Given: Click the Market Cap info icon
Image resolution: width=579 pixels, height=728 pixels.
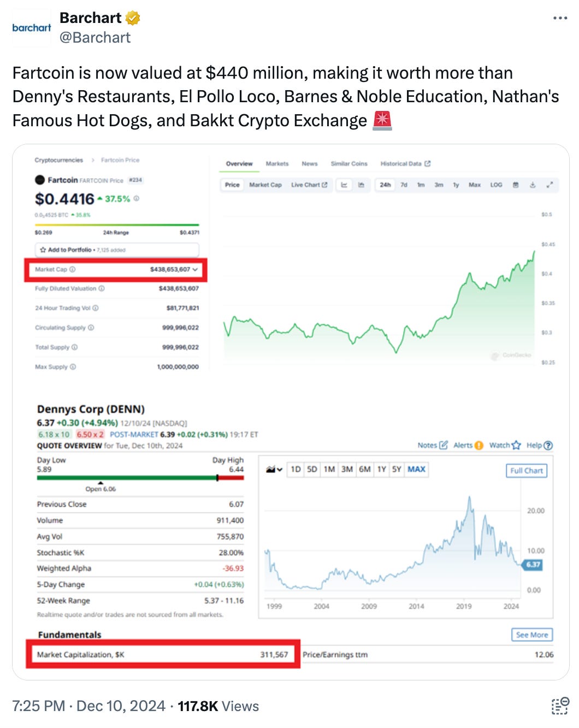Looking at the screenshot, I should point(73,269).
